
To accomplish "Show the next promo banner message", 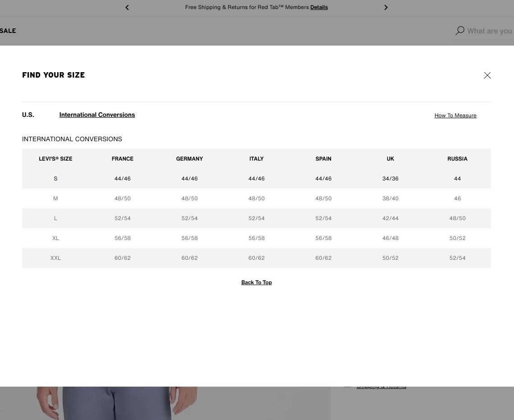I will tap(386, 7).
